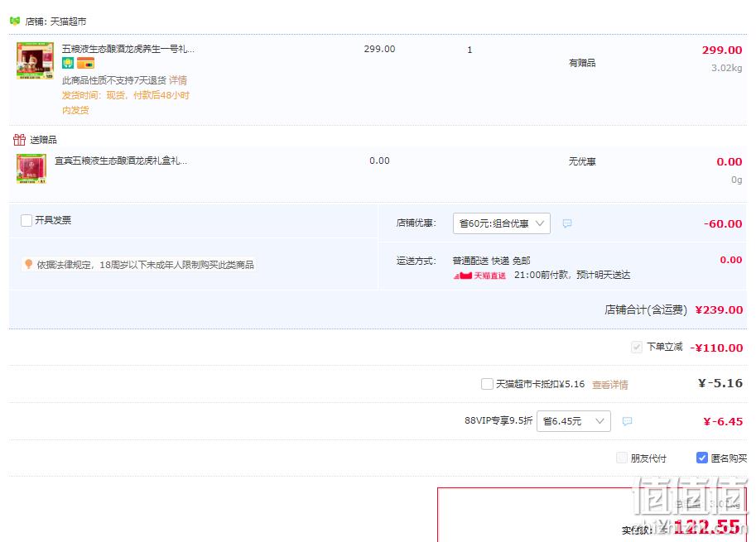Image resolution: width=756 pixels, height=542 pixels.
Task: Click the 普通配送 快递 免邮 shipping text
Action: 491,261
